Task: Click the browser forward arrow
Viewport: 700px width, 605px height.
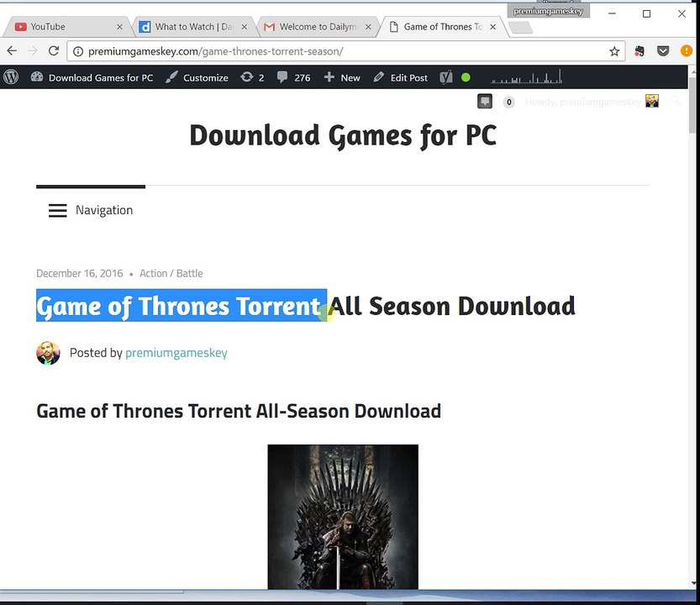Action: point(33,51)
